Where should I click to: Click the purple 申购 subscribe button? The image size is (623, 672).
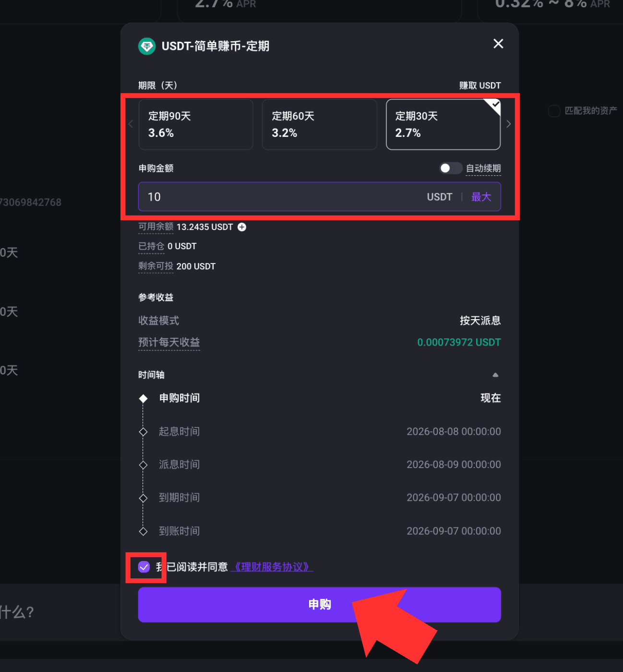pos(320,604)
